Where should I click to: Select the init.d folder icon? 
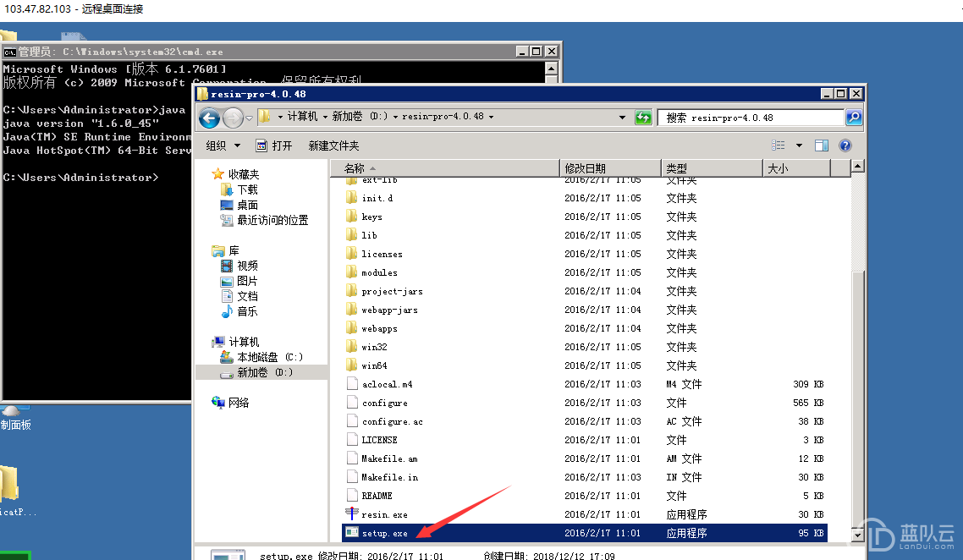pos(352,198)
